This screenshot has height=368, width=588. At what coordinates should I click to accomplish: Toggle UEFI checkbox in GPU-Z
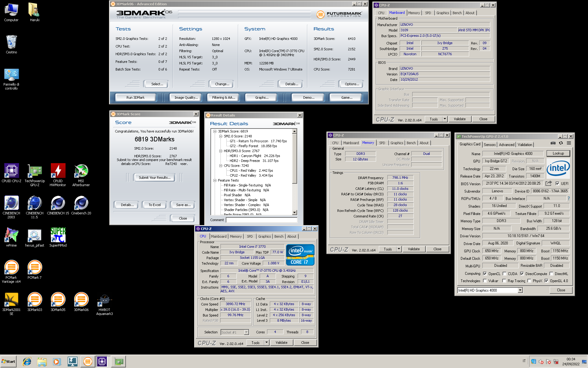tap(557, 184)
